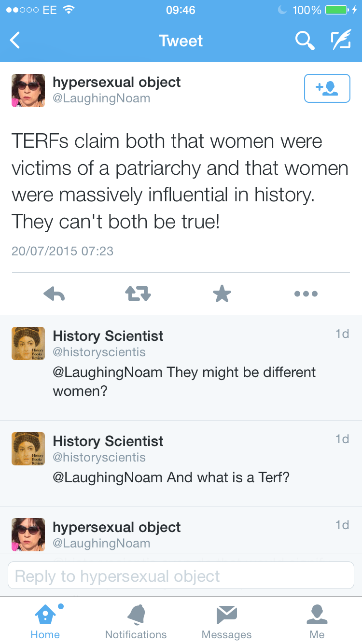
Task: Compose new tweet with quill icon
Action: coord(341,41)
